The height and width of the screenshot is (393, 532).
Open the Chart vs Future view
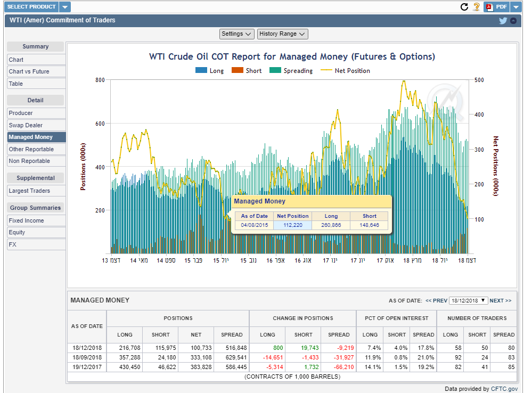click(x=36, y=71)
